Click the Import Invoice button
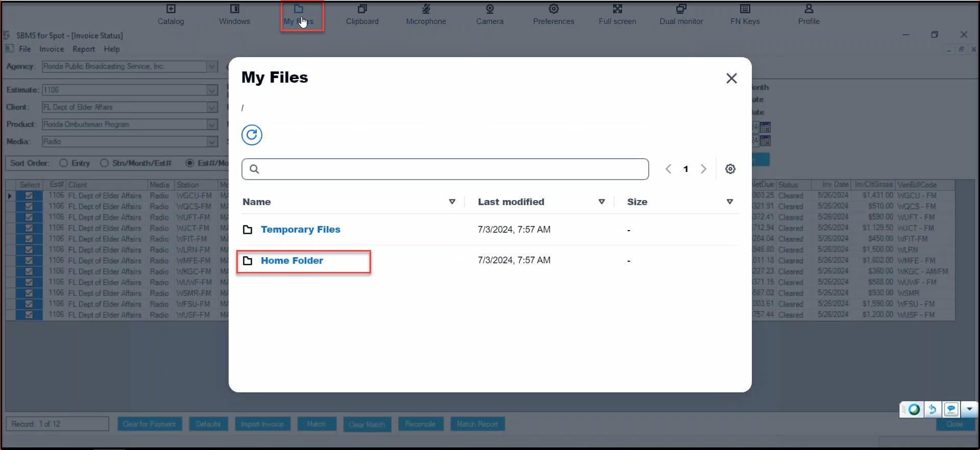This screenshot has height=450, width=980. (x=262, y=424)
